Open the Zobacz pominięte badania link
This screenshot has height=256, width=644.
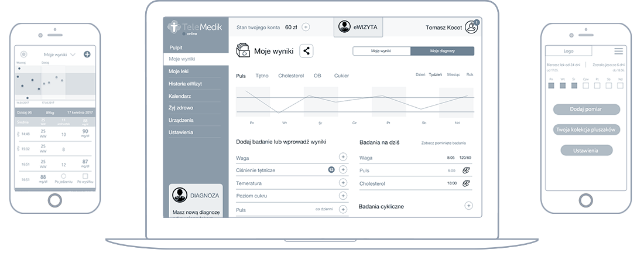444,143
